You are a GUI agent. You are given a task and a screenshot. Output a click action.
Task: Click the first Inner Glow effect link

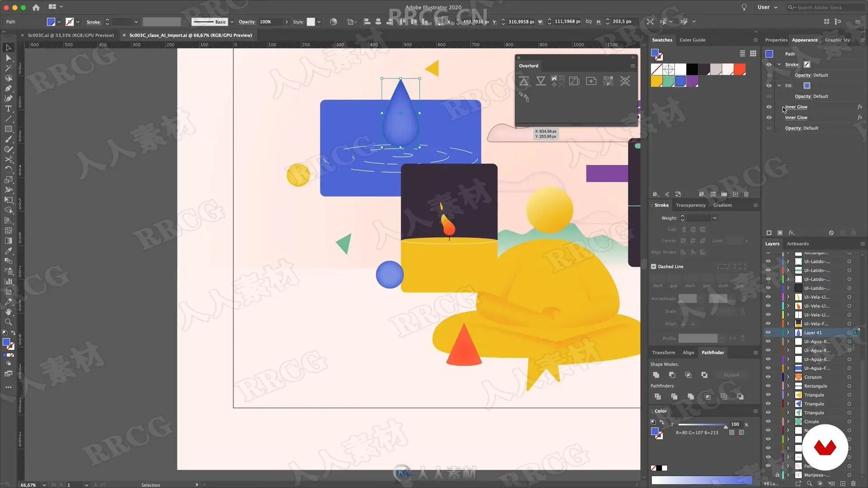[x=796, y=107]
